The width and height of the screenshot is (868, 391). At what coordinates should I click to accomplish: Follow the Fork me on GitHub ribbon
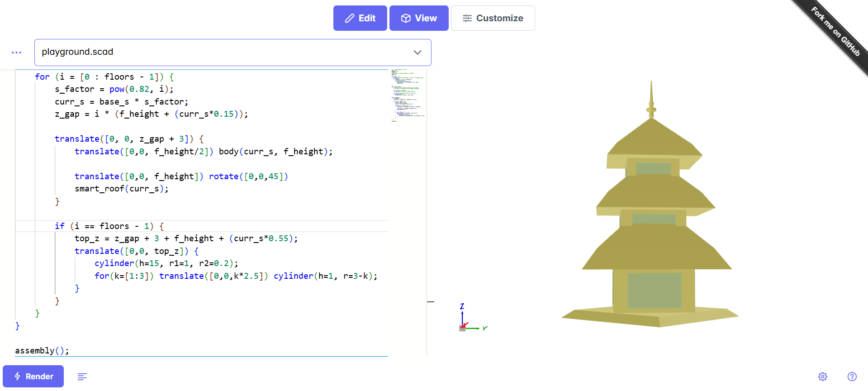835,32
